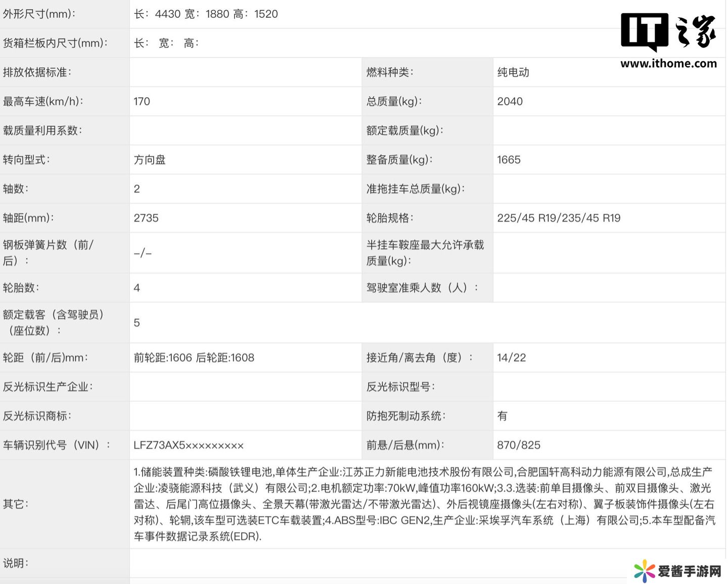Click the 说明 row label
728x584 pixels.
[x=16, y=563]
